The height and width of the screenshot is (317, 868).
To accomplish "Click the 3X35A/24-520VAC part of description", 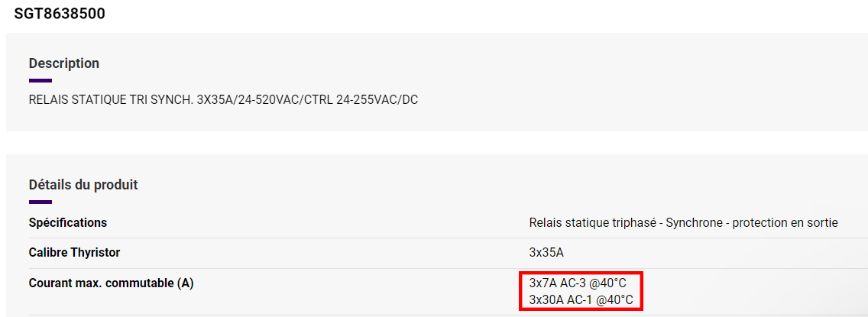I will (x=248, y=101).
